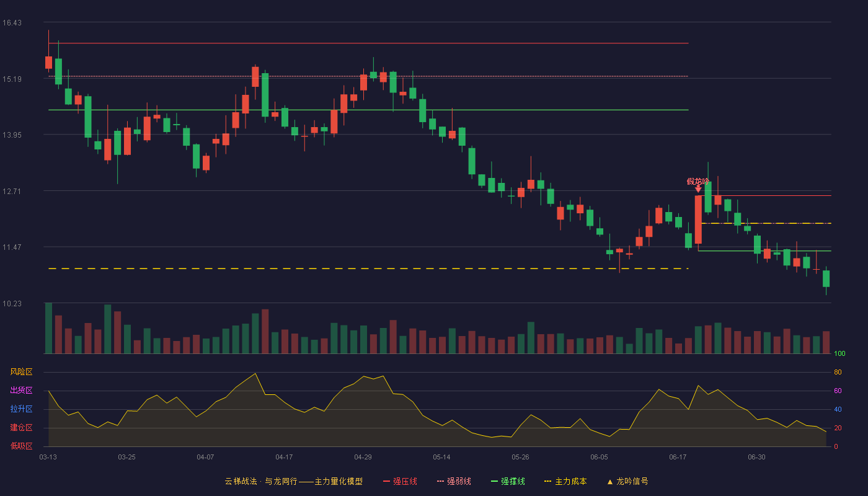The image size is (868, 496).
Task: Select the 低吸区 zone label
Action: [x=21, y=446]
